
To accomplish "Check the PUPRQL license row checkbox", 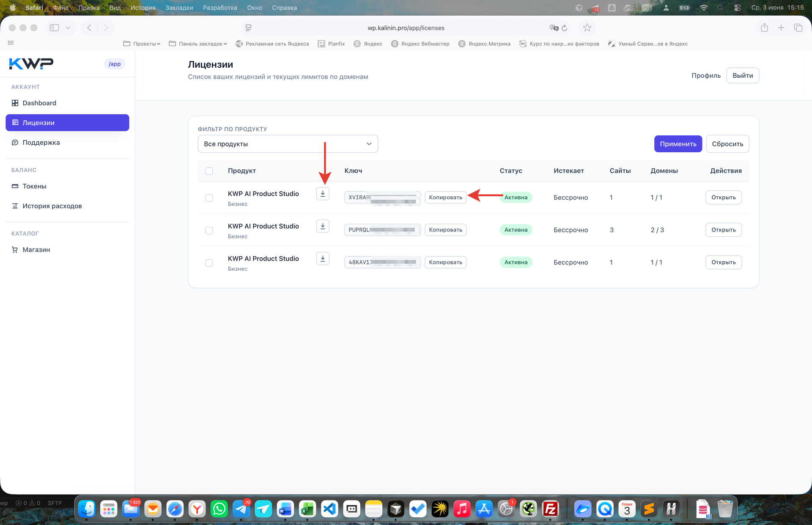I will coord(209,231).
